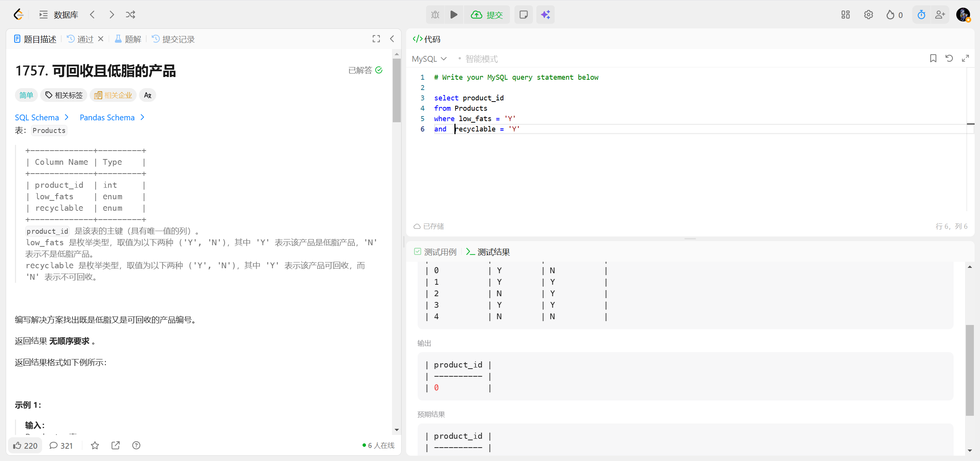
Task: Expand the 相关企业 companies section
Action: 113,95
